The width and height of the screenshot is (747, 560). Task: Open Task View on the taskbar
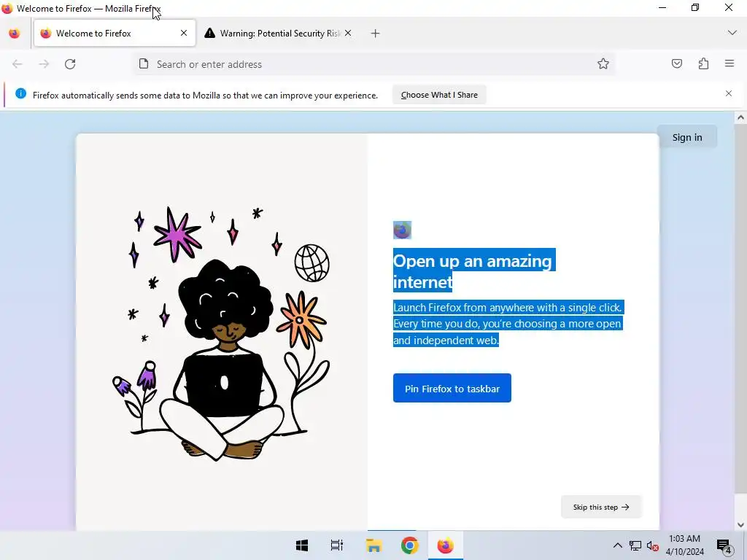click(337, 545)
